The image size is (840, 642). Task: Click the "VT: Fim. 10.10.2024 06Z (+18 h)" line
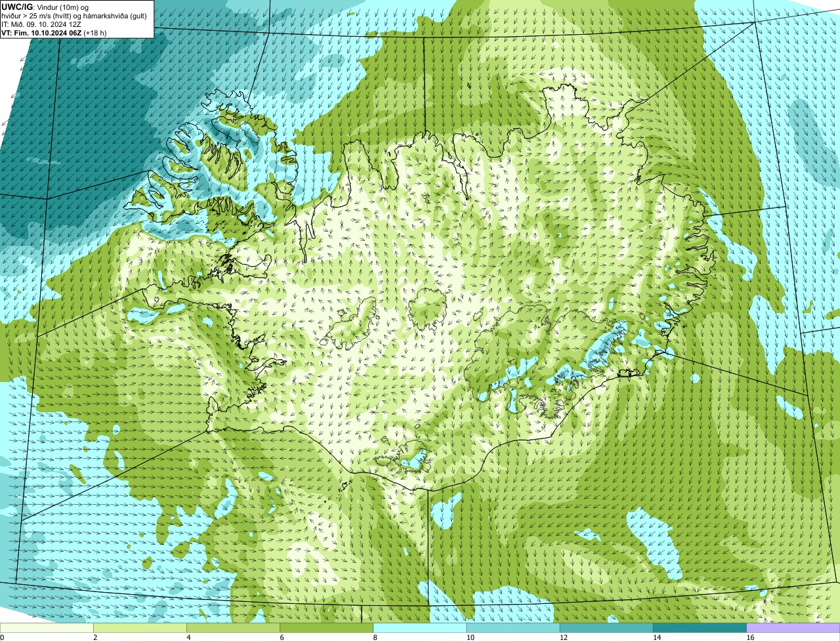pyautogui.click(x=54, y=32)
